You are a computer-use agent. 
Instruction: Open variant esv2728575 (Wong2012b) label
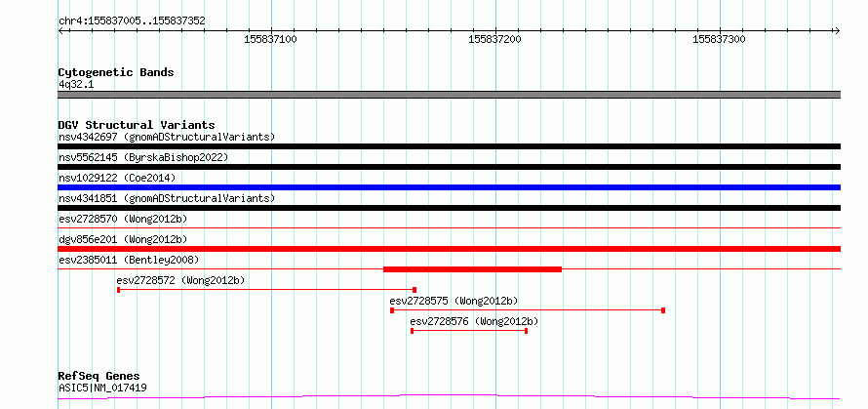[x=454, y=301]
